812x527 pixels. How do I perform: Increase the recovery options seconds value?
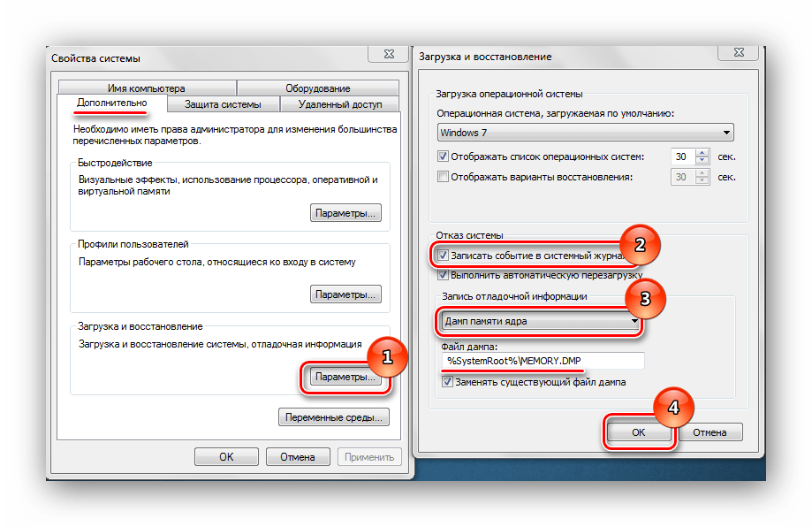[x=702, y=173]
